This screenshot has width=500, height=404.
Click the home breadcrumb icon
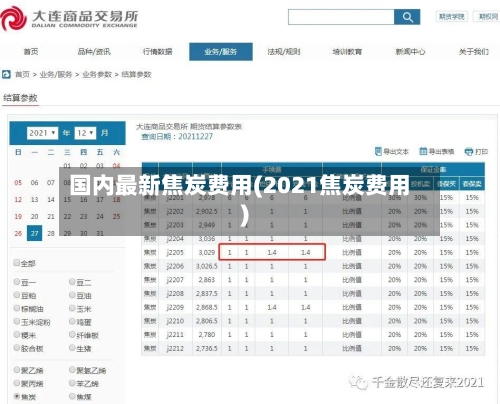tap(6, 74)
